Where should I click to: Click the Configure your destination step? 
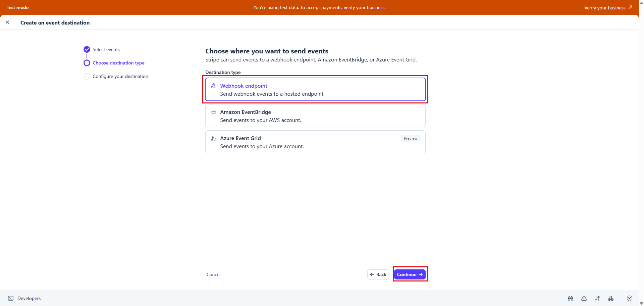click(120, 76)
